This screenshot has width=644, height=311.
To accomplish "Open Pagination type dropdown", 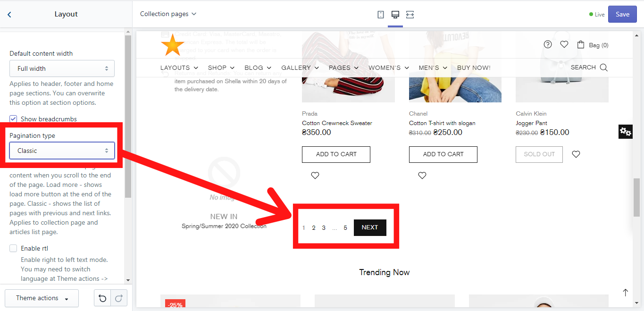I will click(62, 151).
